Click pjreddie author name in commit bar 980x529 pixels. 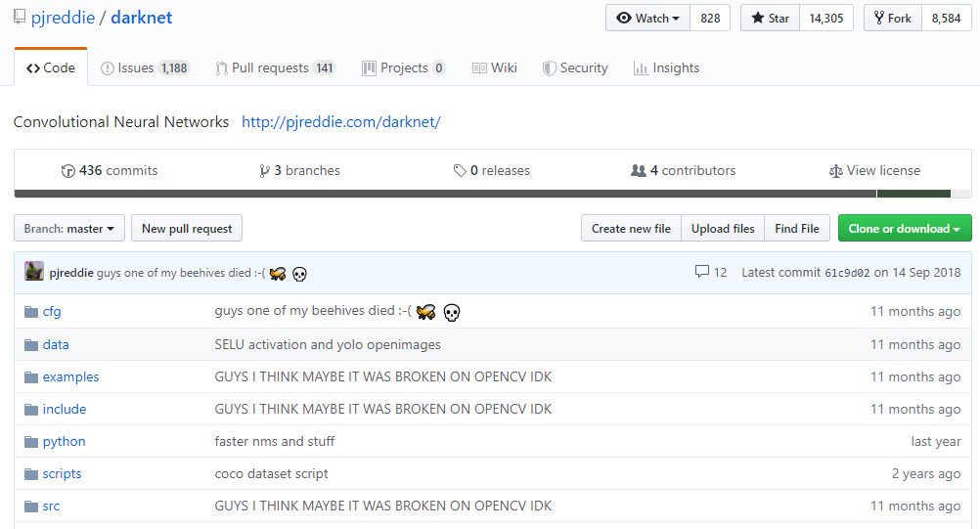(71, 273)
